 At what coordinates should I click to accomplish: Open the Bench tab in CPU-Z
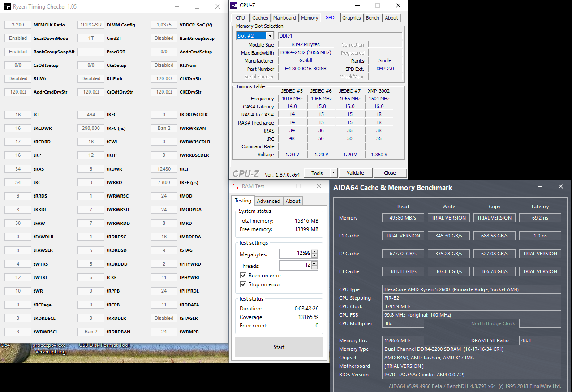(x=373, y=18)
